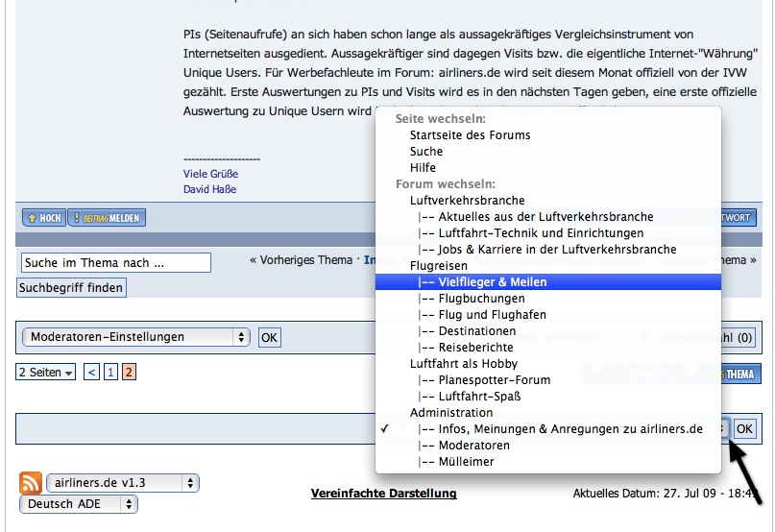Open the Vereinfachte Darstellung link
The height and width of the screenshot is (532, 775).
[383, 493]
